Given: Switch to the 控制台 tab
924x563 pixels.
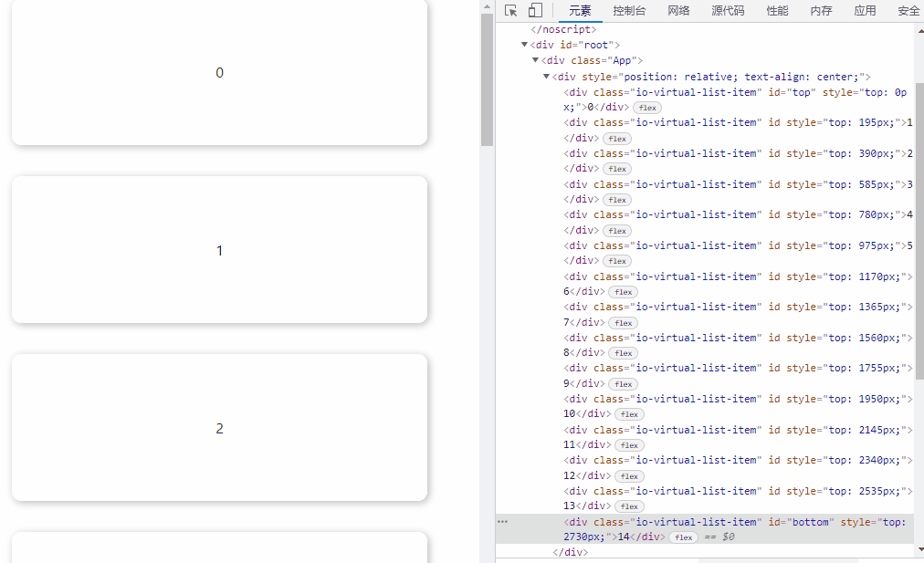Looking at the screenshot, I should click(629, 11).
